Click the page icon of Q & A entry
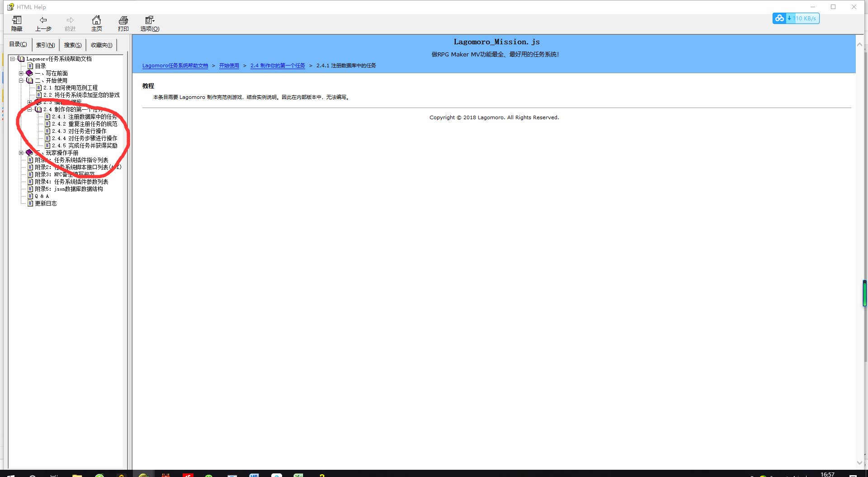 pyautogui.click(x=30, y=196)
